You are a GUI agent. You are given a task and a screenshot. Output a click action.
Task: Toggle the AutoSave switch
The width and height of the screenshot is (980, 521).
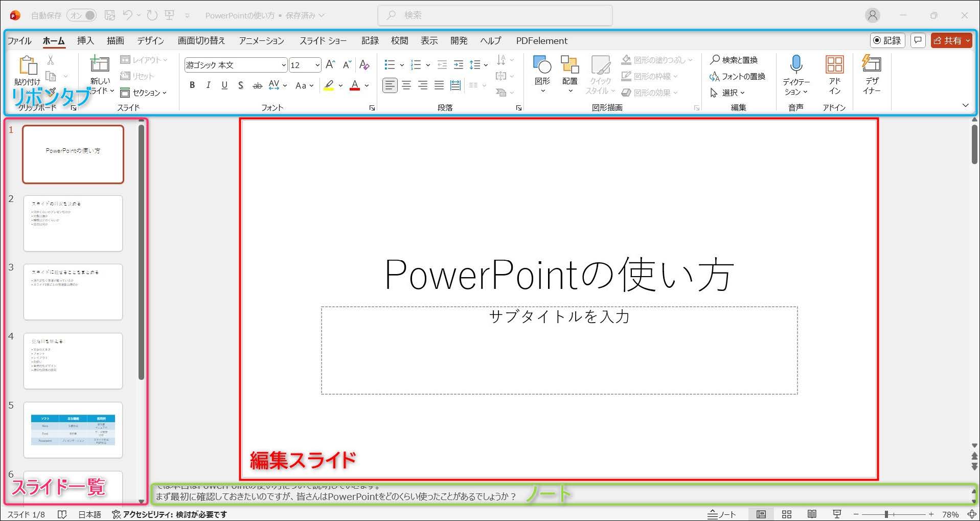pyautogui.click(x=82, y=15)
